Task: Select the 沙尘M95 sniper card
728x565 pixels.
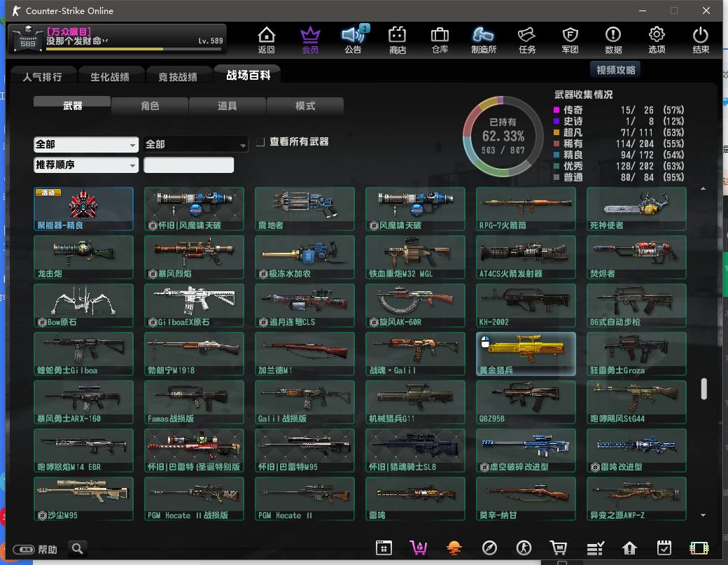Action: (83, 498)
